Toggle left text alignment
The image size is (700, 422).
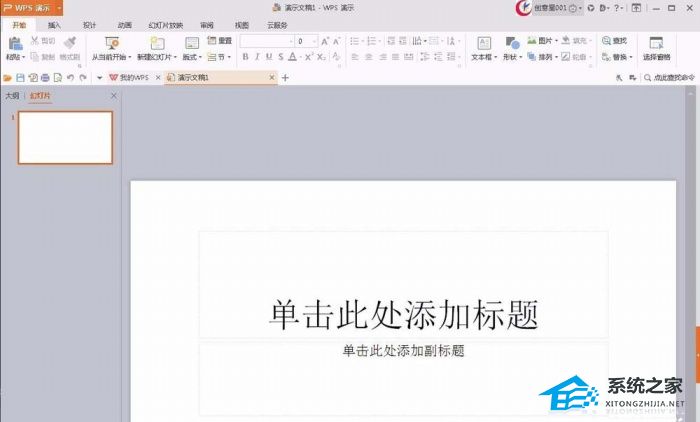coord(355,57)
